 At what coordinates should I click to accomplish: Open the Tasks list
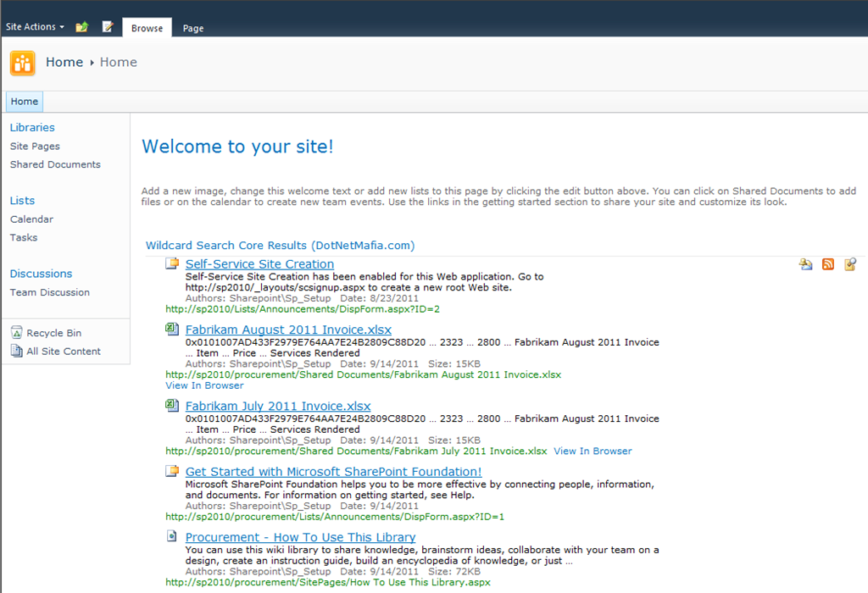pos(24,237)
